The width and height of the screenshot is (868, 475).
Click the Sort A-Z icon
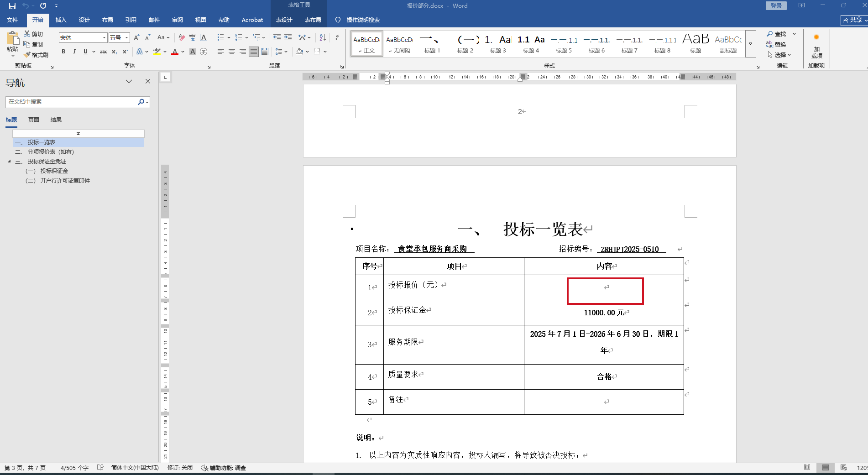point(323,37)
